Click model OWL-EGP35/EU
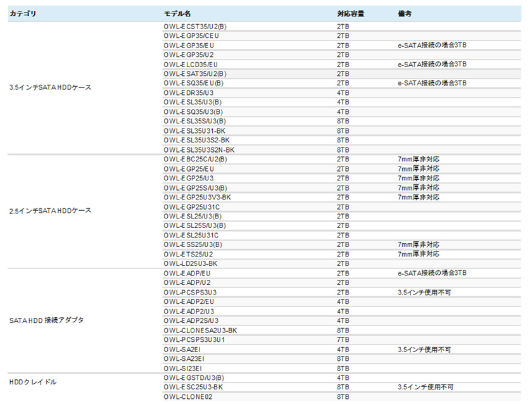This screenshot has width=532, height=404. pos(189,46)
